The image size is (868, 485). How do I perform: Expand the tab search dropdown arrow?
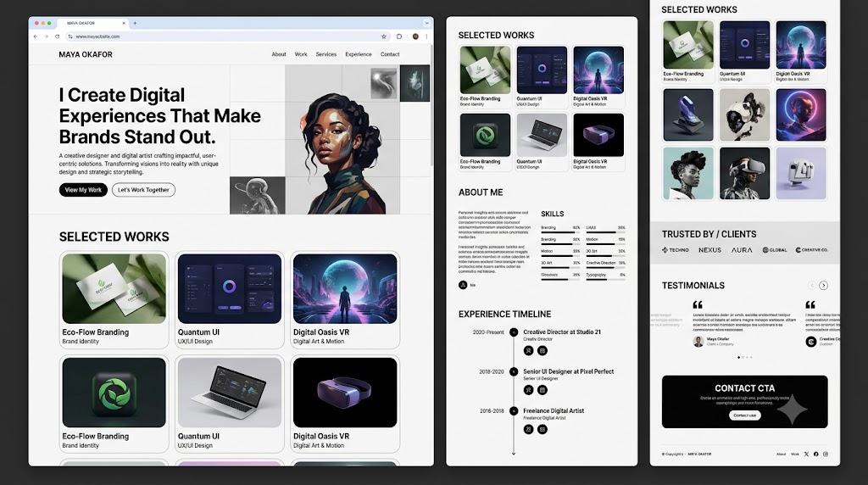(x=426, y=23)
